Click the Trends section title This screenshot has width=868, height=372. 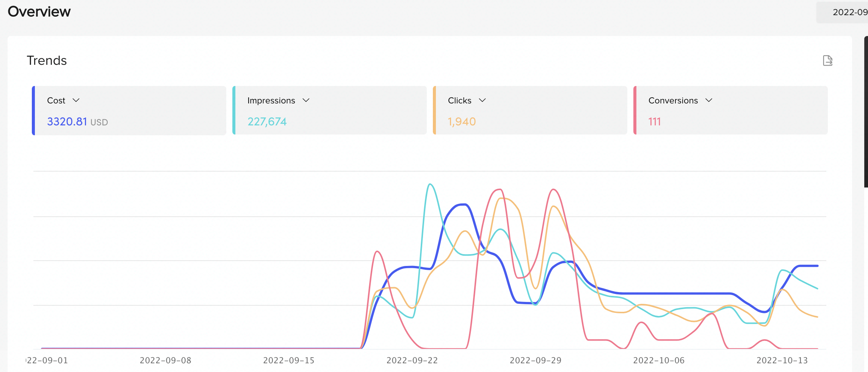[x=47, y=61]
